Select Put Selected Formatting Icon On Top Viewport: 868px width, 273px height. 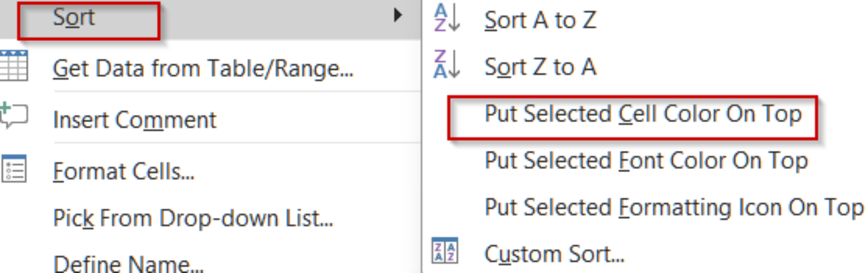[x=674, y=207]
